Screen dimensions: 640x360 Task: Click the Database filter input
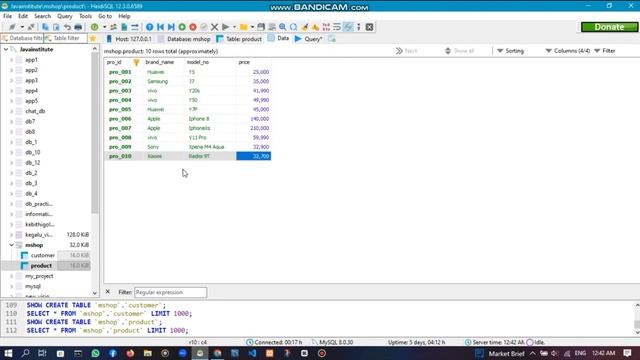pos(22,38)
